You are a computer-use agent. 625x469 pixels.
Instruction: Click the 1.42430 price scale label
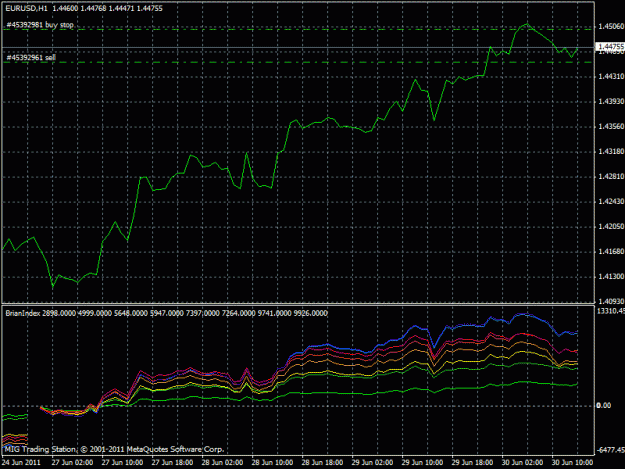(611, 201)
